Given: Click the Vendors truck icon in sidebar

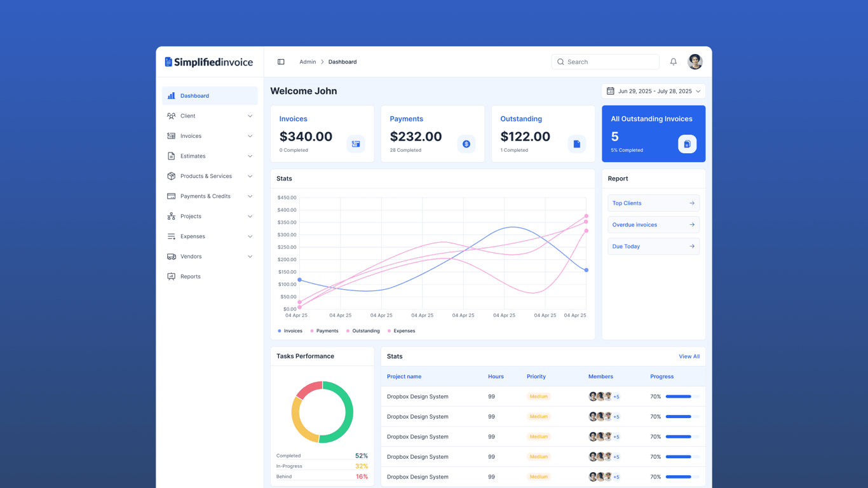Looking at the screenshot, I should [x=172, y=256].
